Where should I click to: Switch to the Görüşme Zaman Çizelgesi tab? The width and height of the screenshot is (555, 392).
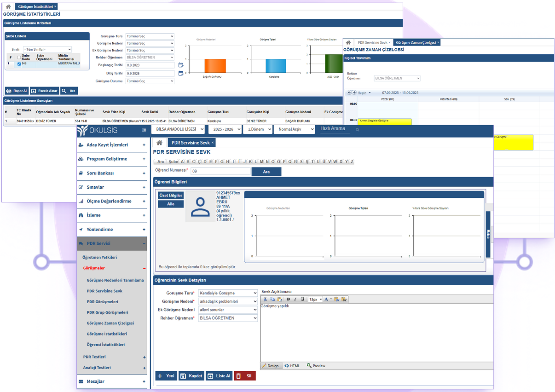[416, 42]
